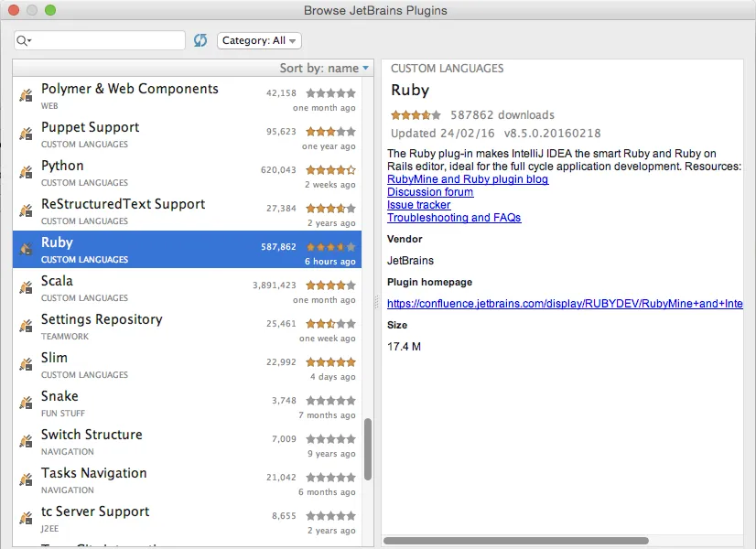Click the Settings Repository plugin icon

pos(26,326)
